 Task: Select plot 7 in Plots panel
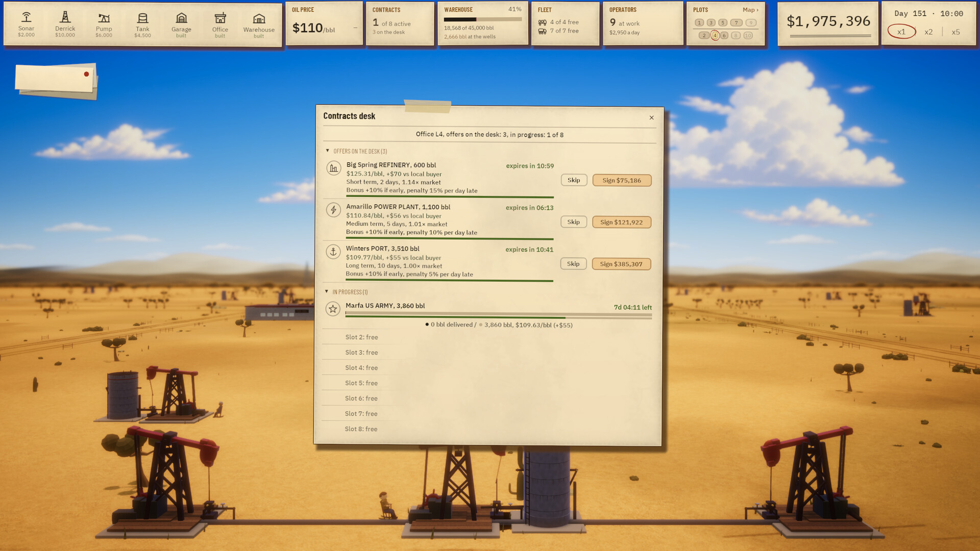(x=736, y=22)
